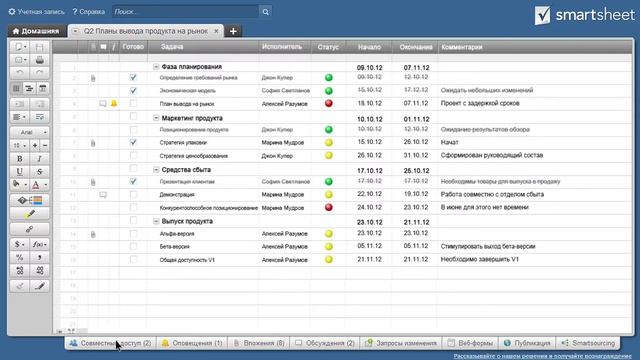Switch to Grid view
The width and height of the screenshot is (640, 360).
click(16, 89)
